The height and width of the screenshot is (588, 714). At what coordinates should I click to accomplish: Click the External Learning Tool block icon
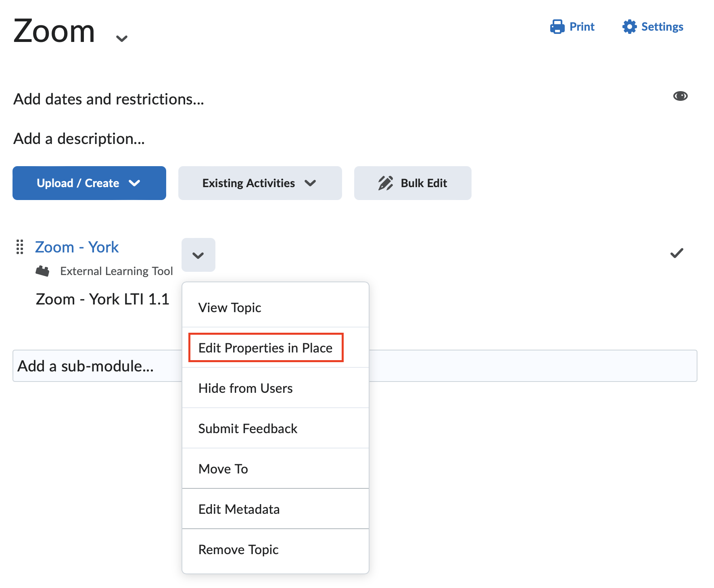click(x=42, y=271)
